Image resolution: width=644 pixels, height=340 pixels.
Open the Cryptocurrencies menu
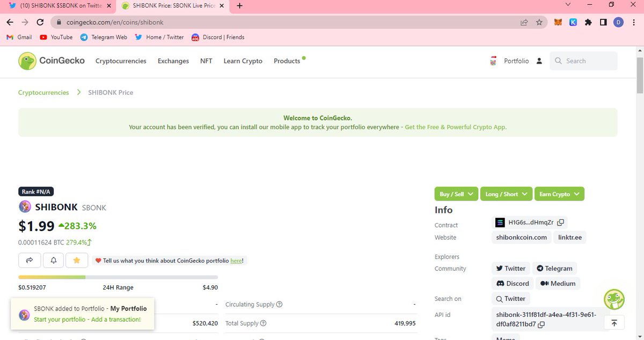pos(121,61)
